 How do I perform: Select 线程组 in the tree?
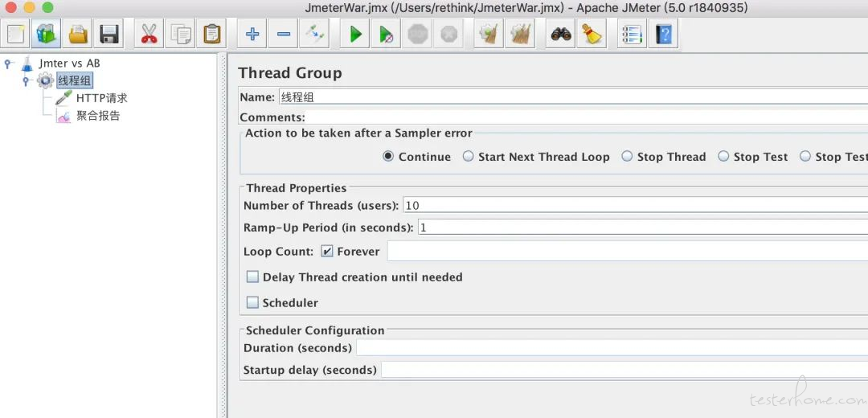(74, 81)
